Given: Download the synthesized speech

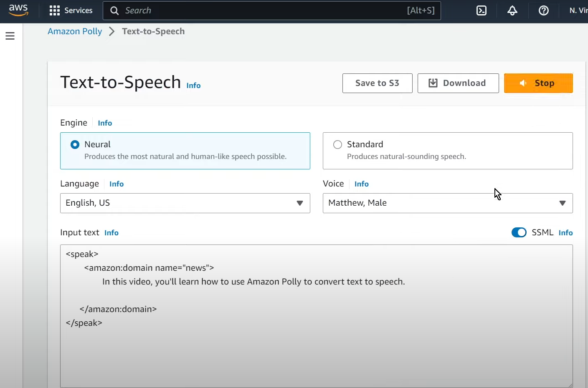Looking at the screenshot, I should pos(458,83).
